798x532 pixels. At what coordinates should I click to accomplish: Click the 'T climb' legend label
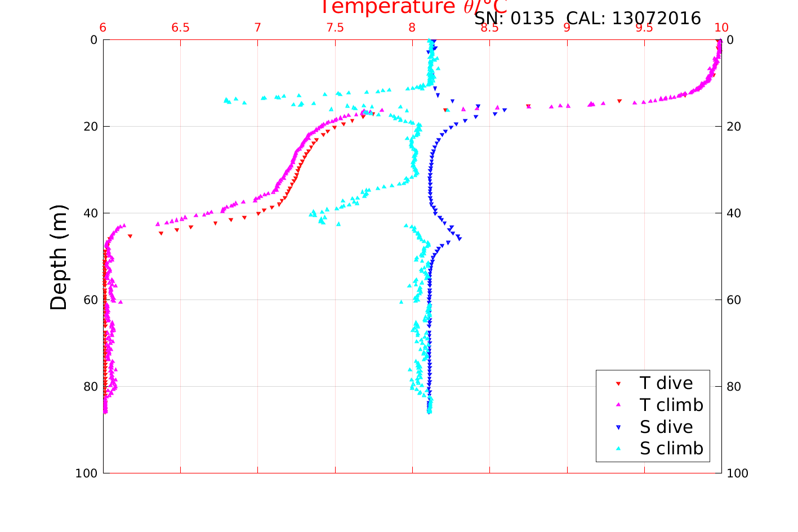(x=672, y=405)
